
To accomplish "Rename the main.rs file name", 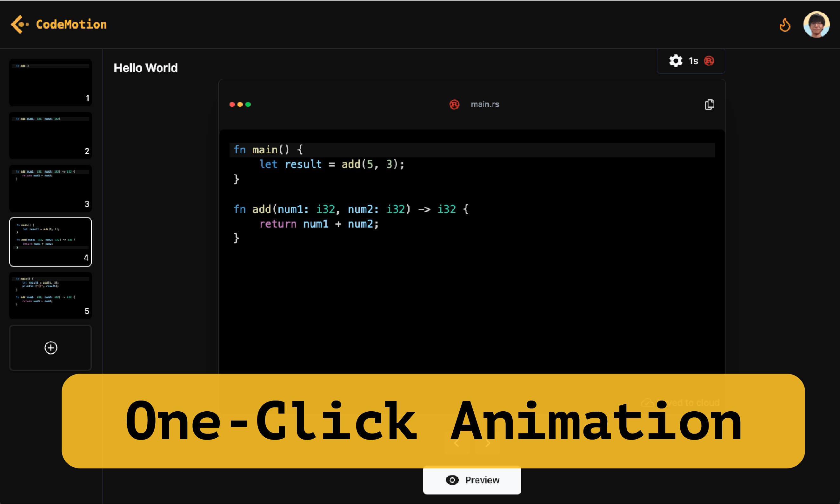I will [x=485, y=104].
